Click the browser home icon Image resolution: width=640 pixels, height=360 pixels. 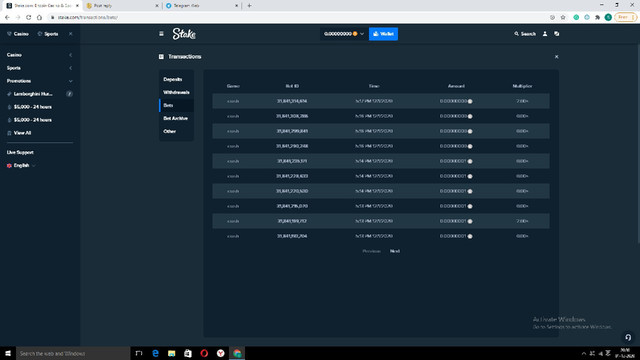coord(39,17)
